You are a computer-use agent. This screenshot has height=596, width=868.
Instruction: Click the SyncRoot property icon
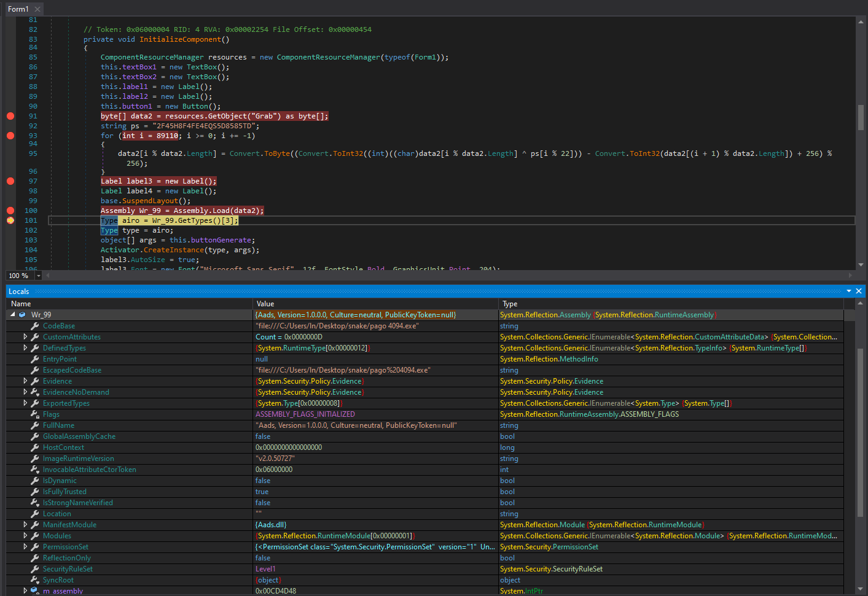[35, 580]
